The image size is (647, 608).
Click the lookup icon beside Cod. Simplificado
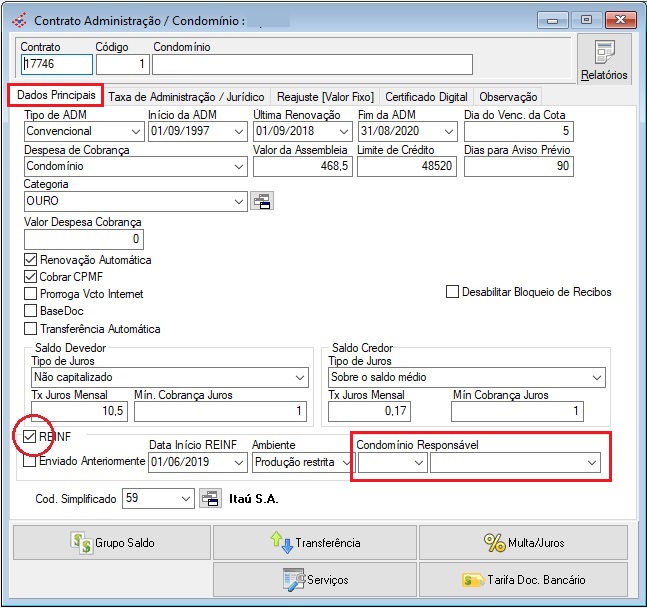click(x=210, y=498)
